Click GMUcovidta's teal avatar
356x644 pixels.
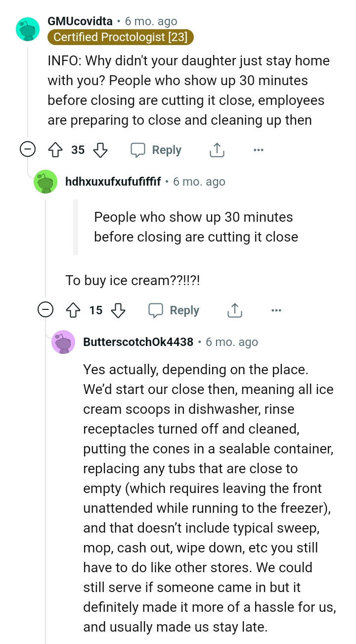[x=28, y=29]
